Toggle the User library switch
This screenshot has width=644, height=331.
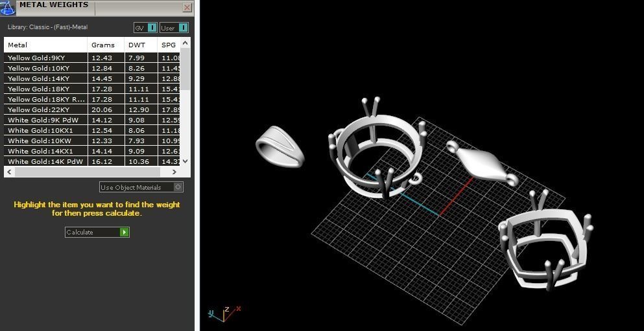(174, 28)
